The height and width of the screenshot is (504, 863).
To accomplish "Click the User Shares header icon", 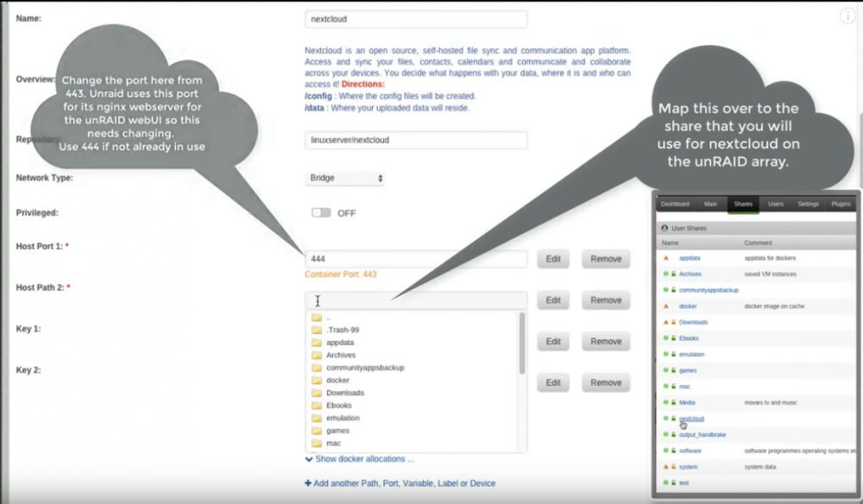I will point(665,228).
